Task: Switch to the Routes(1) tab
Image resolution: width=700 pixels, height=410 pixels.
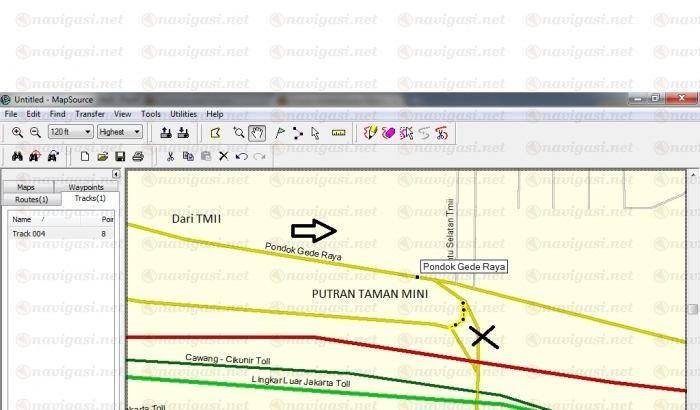Action: (31, 199)
